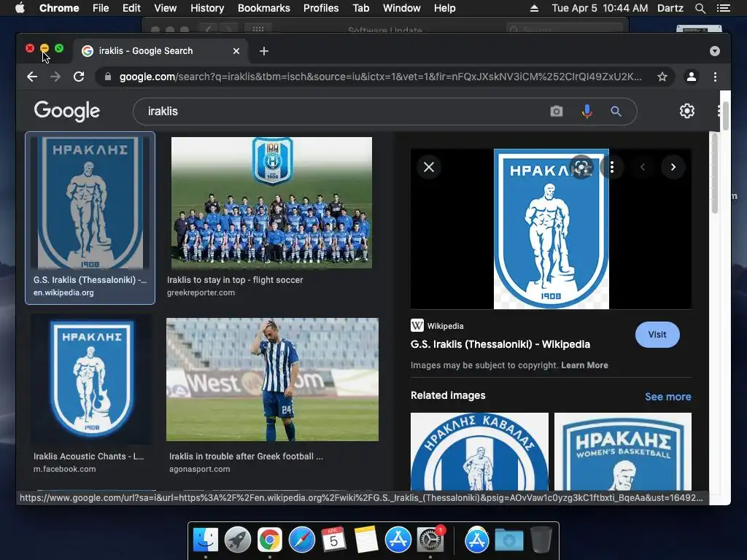This screenshot has width=747, height=560.
Task: Open Finder from the Dock
Action: [x=205, y=540]
